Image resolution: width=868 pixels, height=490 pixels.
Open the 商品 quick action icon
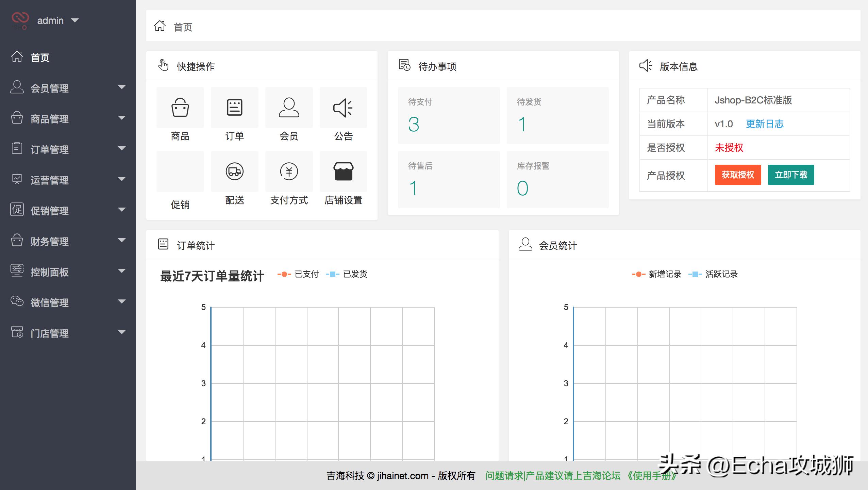click(x=180, y=107)
